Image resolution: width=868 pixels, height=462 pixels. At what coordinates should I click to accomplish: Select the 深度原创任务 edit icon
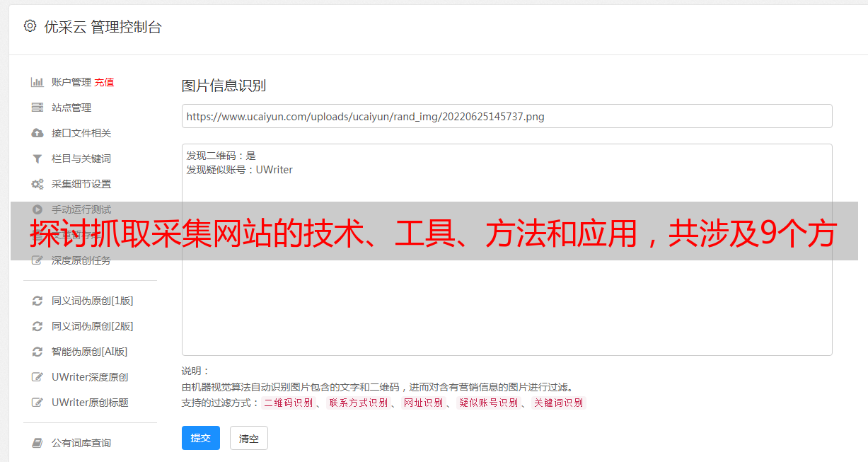37,260
